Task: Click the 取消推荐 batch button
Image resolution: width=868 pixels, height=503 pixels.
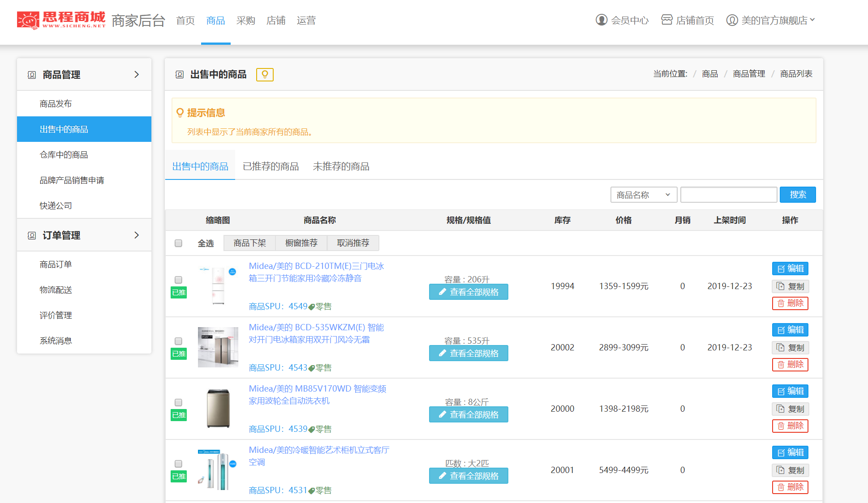Action: click(353, 243)
